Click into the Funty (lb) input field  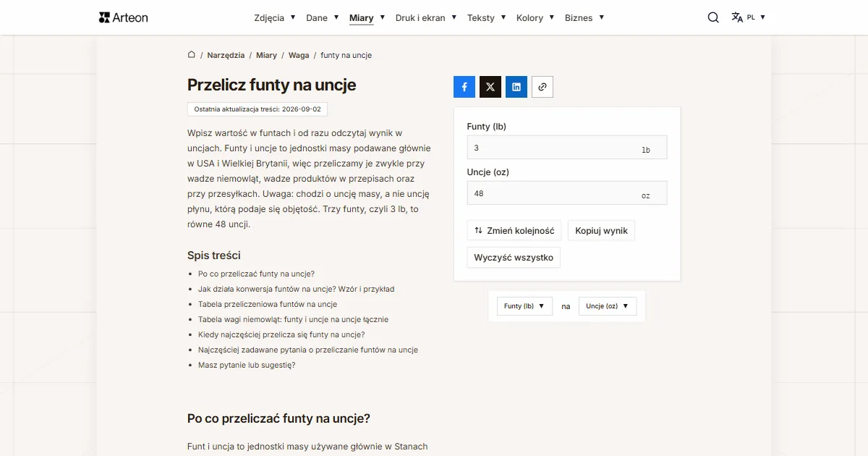click(567, 148)
